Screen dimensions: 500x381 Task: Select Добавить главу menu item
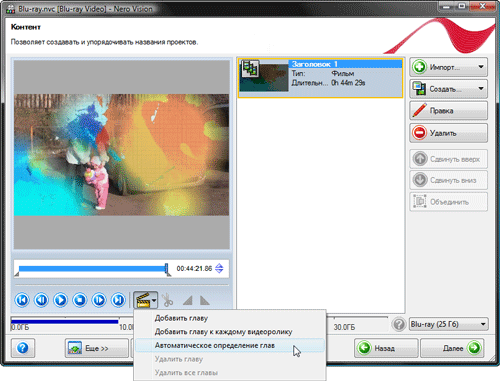point(181,318)
